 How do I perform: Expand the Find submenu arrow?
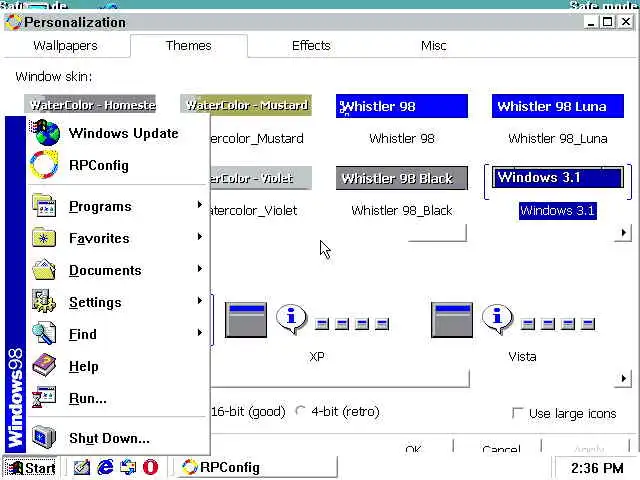(200, 333)
